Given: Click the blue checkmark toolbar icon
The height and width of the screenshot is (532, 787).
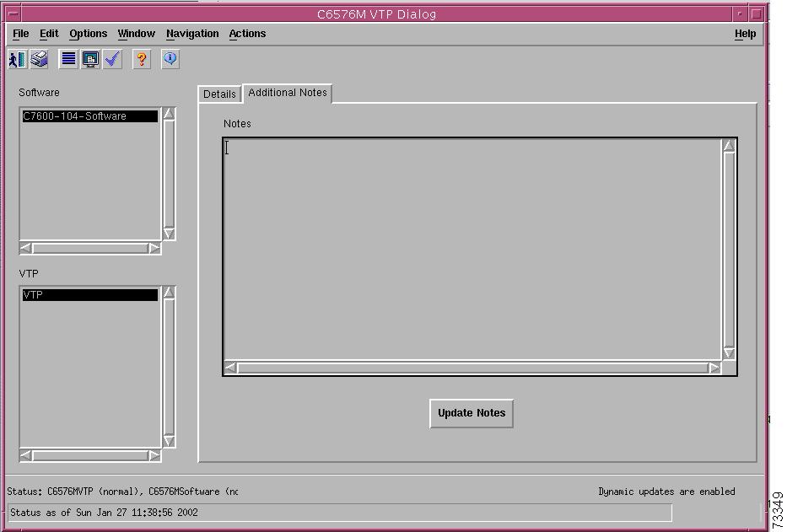Looking at the screenshot, I should (x=112, y=59).
